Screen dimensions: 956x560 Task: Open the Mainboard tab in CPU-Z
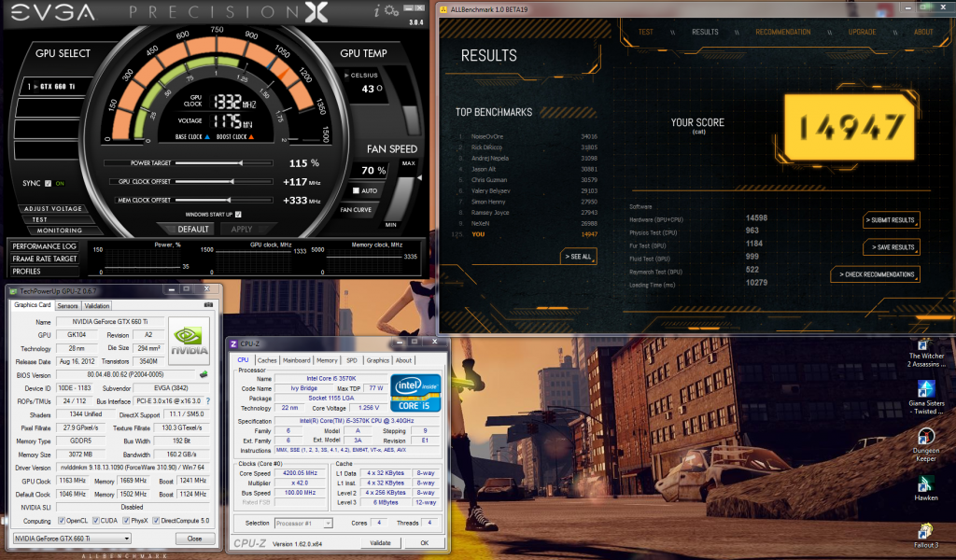pos(296,361)
